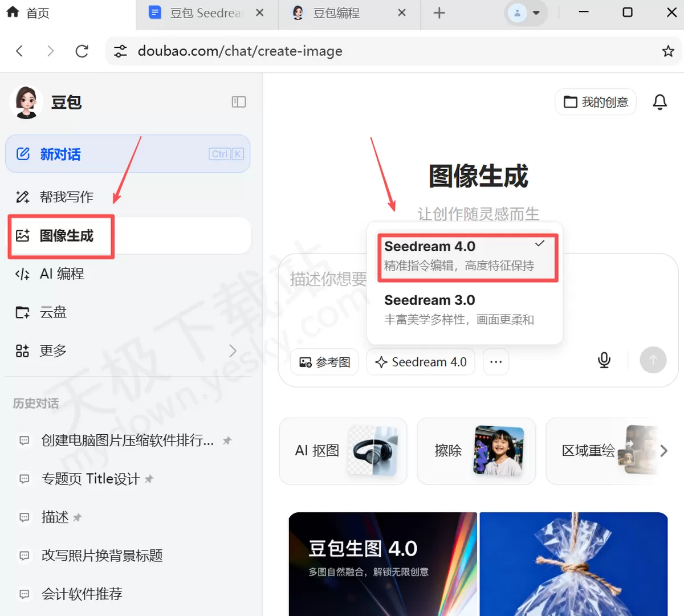Open 帮我写作 writing assistant
This screenshot has width=684, height=616.
click(128, 197)
